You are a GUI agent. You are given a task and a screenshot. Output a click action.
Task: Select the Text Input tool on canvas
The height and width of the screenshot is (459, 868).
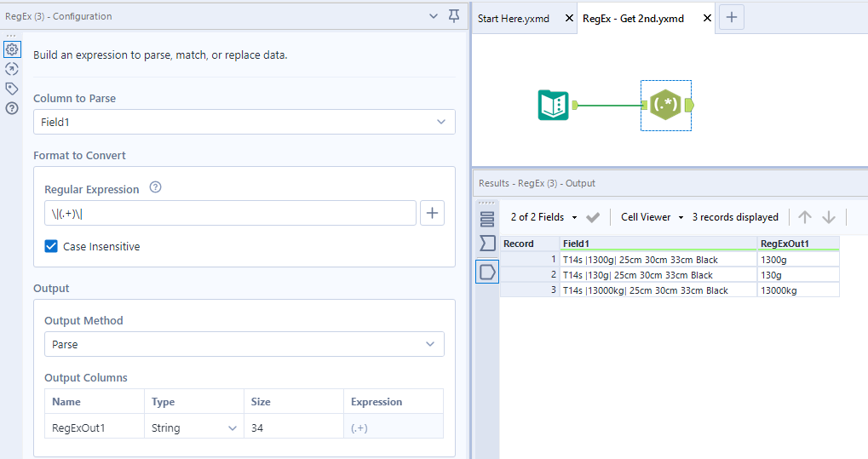[554, 106]
